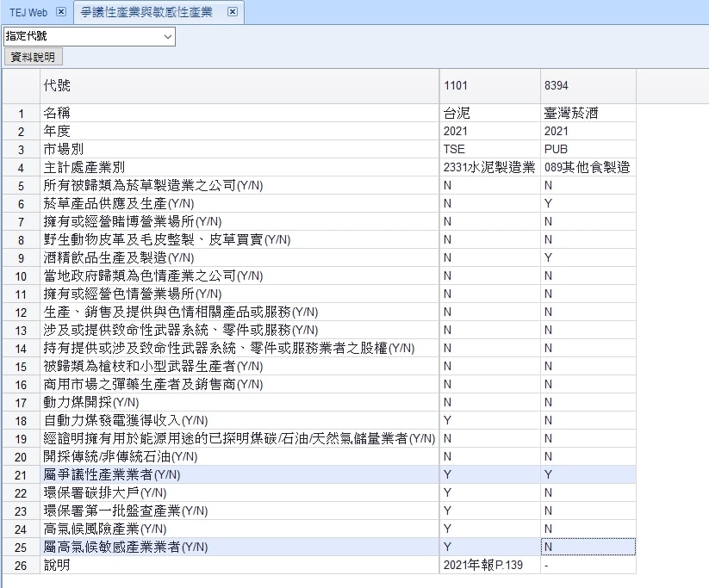Select the 8394 column header
Image resolution: width=709 pixels, height=588 pixels.
588,86
